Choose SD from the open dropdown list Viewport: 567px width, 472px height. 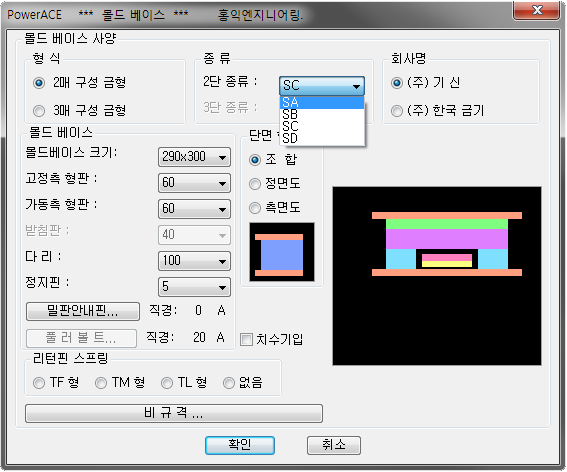coord(322,138)
